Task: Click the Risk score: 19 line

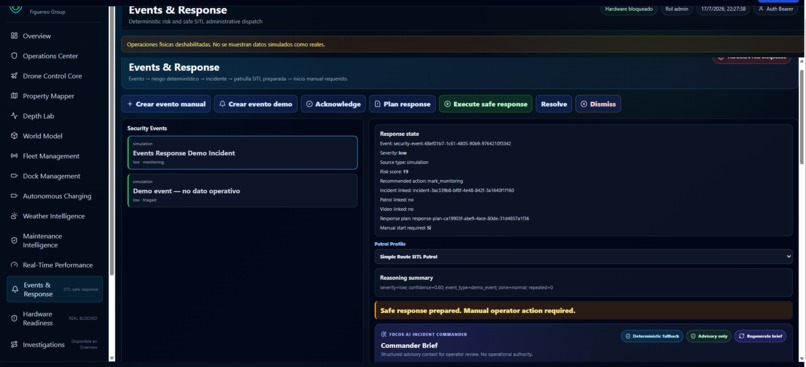Action: [394, 172]
